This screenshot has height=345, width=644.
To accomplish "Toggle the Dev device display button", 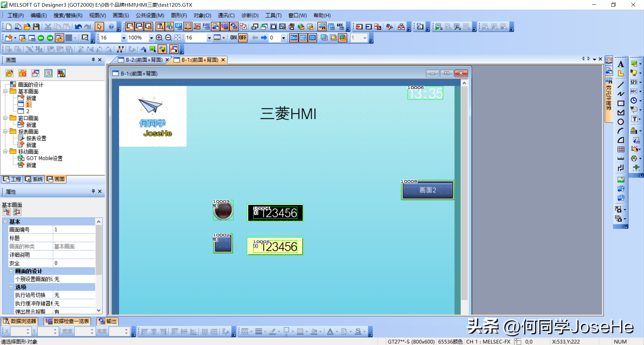I will point(294,38).
